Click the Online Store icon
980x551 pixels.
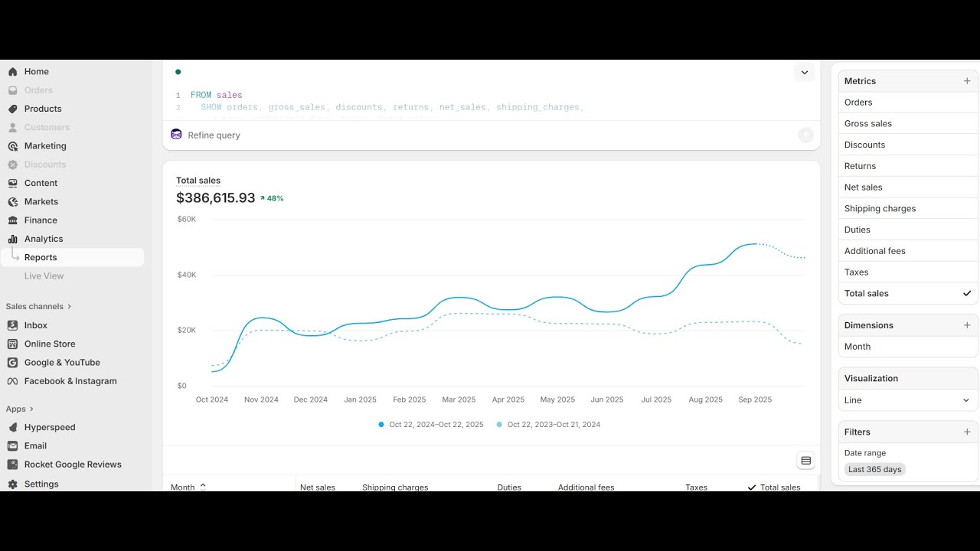click(x=12, y=344)
